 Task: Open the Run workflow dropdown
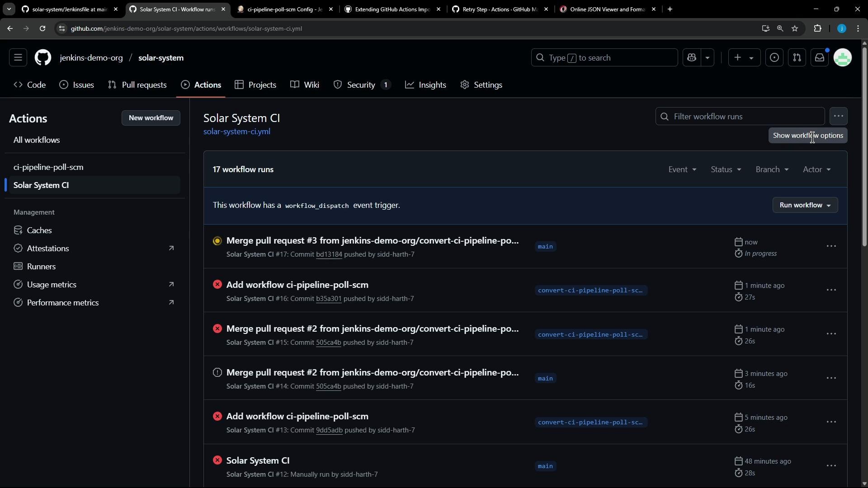(805, 205)
